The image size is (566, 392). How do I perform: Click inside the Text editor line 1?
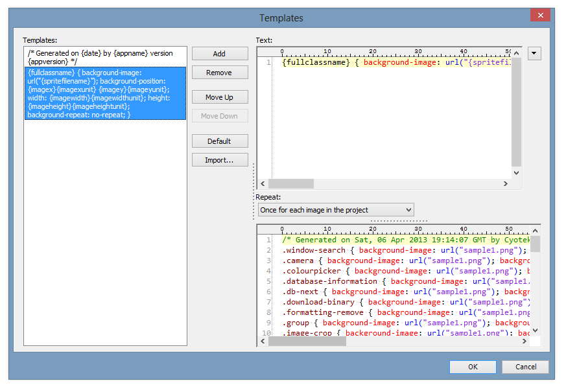point(396,62)
